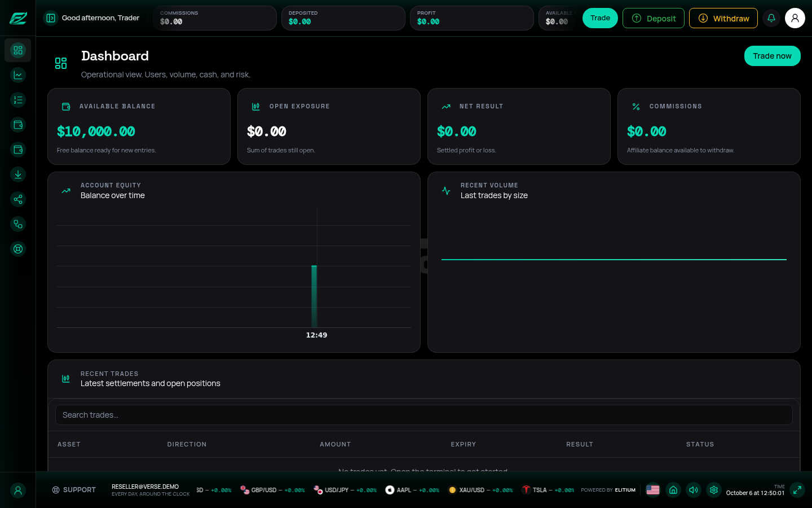Image resolution: width=812 pixels, height=508 pixels.
Task: Open wallet icon just below numbered list icon
Action: 18,125
